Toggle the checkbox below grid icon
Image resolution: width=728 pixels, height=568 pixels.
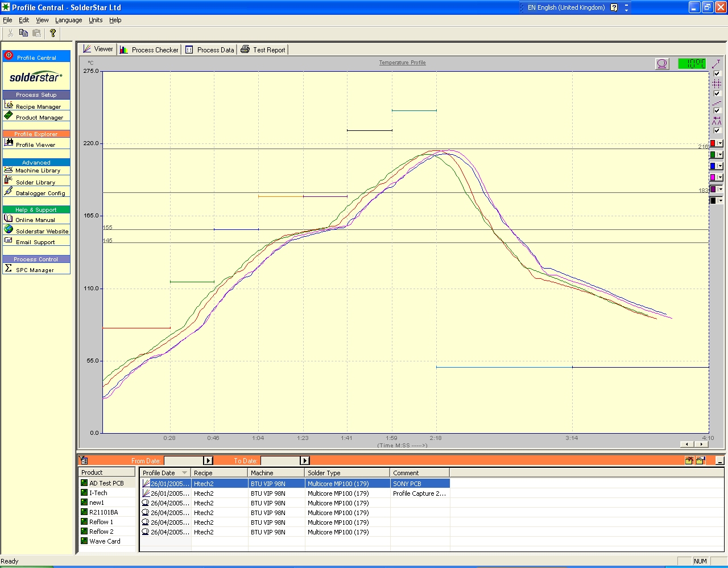(717, 93)
